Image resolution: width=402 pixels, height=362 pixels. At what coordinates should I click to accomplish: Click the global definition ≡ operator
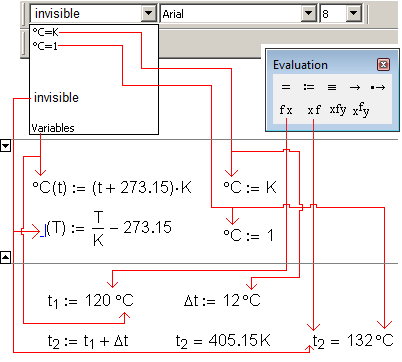332,87
